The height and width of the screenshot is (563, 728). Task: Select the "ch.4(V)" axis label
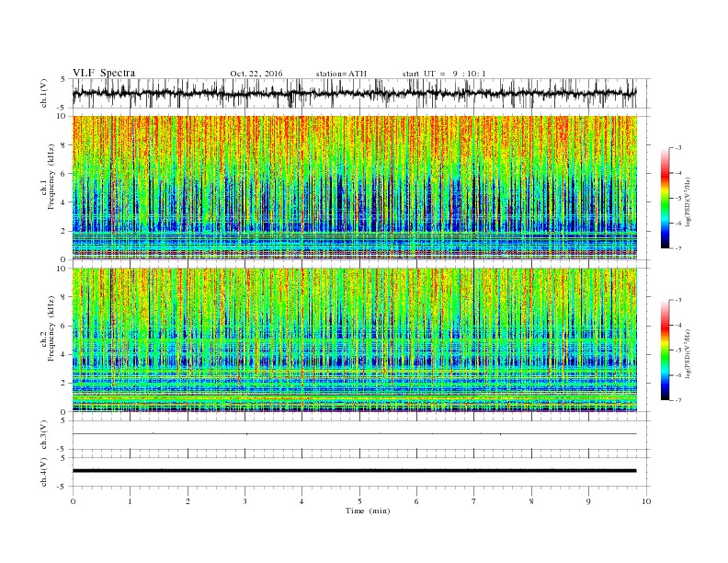44,472
